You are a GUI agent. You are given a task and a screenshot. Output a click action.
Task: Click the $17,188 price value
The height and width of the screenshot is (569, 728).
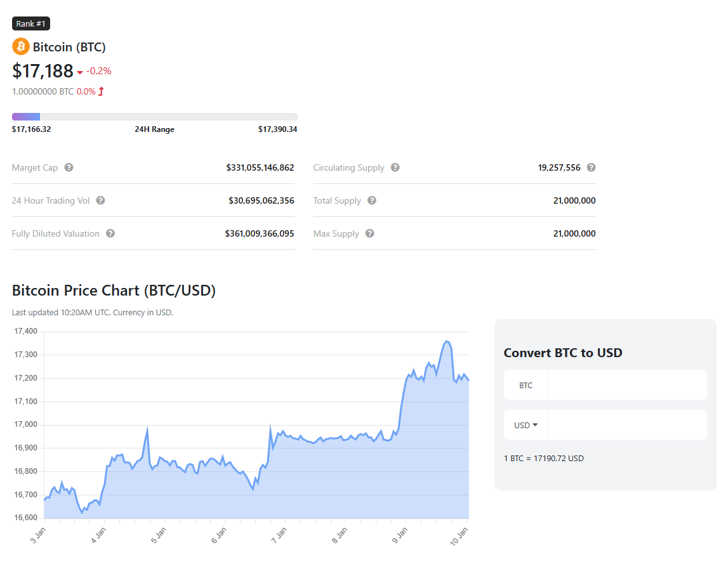click(x=43, y=71)
